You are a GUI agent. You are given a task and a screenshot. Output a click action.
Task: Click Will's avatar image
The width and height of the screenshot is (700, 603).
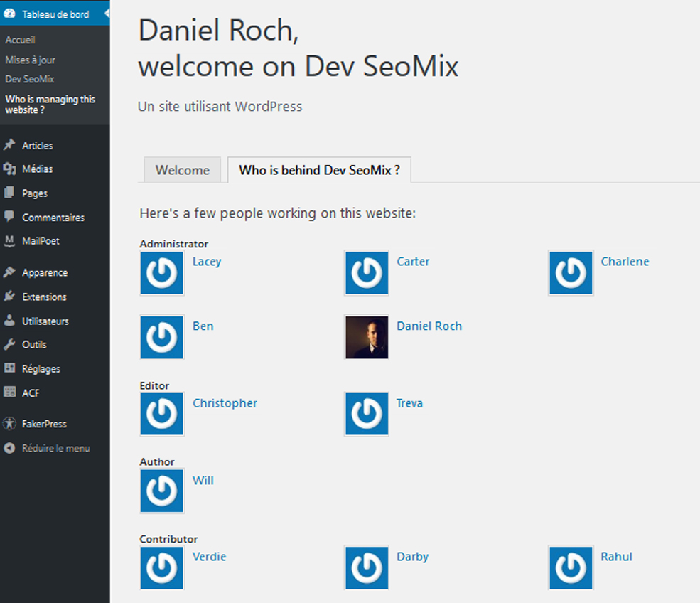(x=162, y=491)
